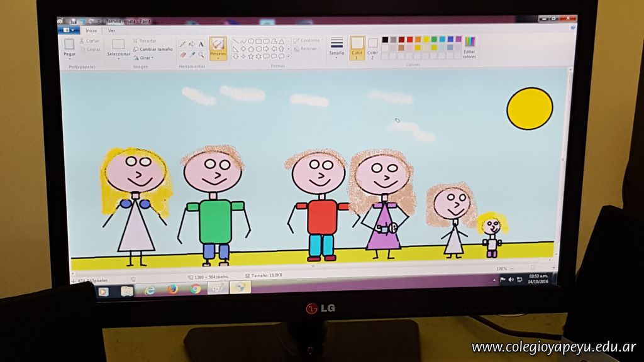Image resolution: width=644 pixels, height=362 pixels.
Task: Select the Pencil tool
Action: (182, 44)
